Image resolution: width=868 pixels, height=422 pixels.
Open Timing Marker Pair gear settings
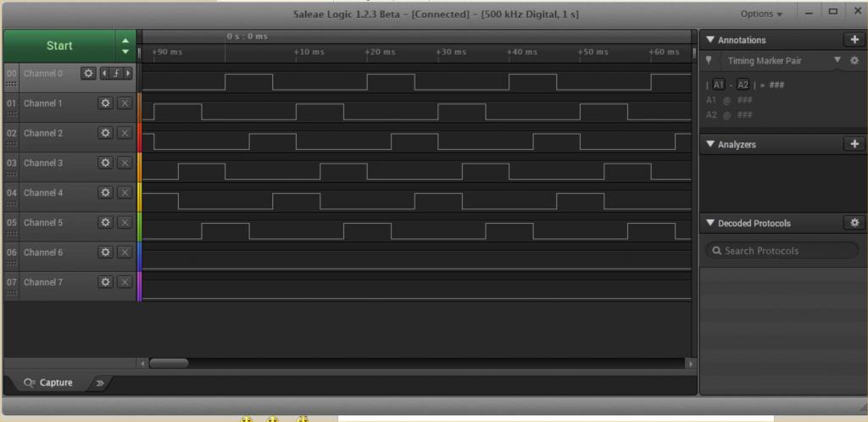(854, 61)
